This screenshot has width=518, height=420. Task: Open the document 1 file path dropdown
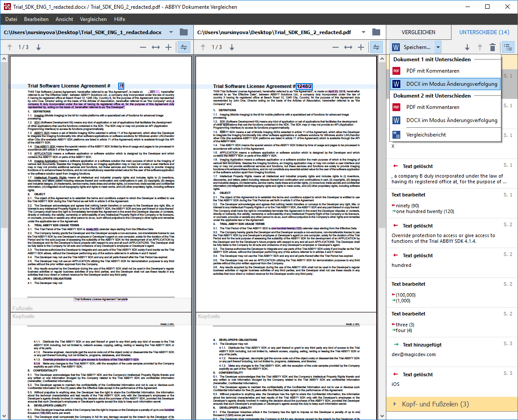171,32
